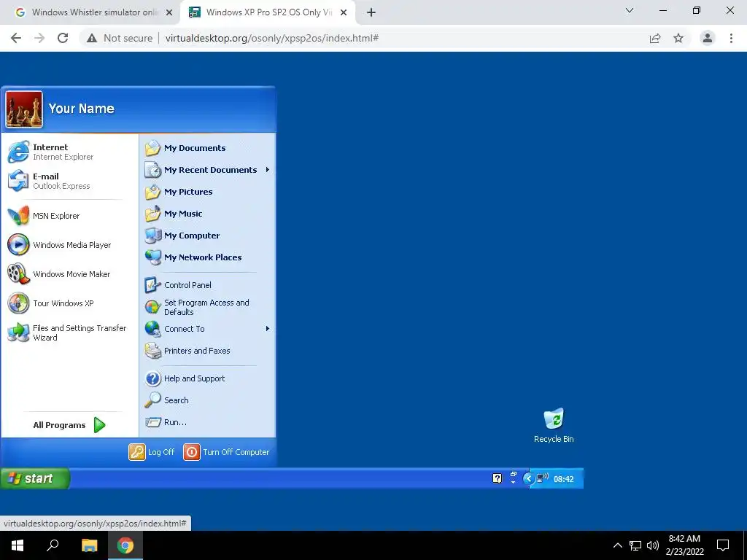The width and height of the screenshot is (747, 560).
Task: Open My Network Places
Action: pyautogui.click(x=193, y=257)
